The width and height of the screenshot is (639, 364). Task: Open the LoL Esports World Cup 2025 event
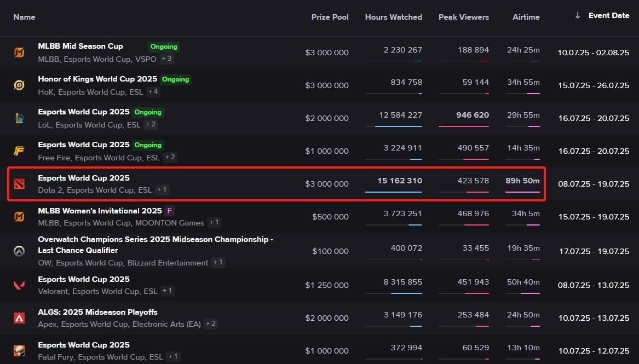(x=84, y=112)
